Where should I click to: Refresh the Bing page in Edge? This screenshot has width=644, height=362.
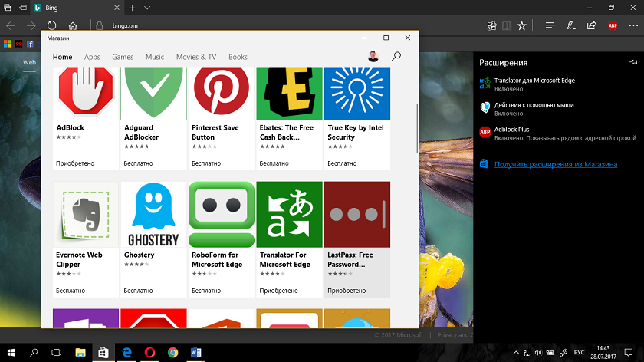pos(51,25)
